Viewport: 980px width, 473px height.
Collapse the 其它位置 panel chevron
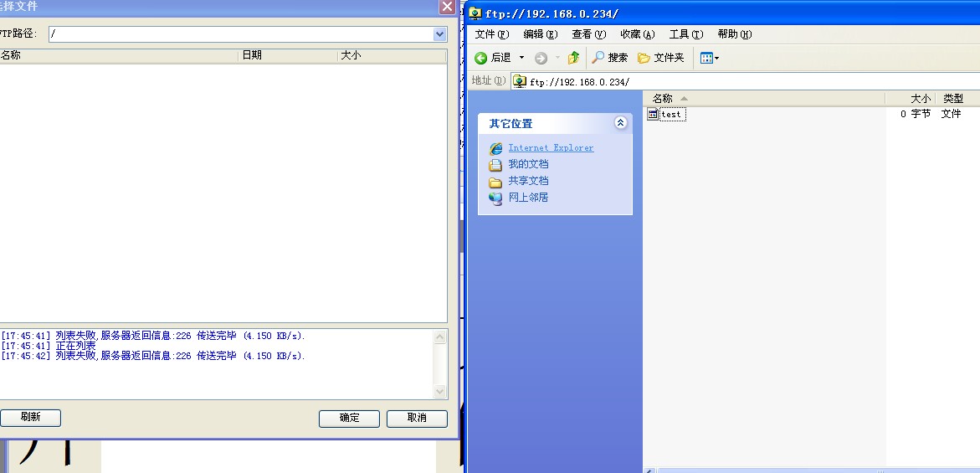pyautogui.click(x=620, y=123)
